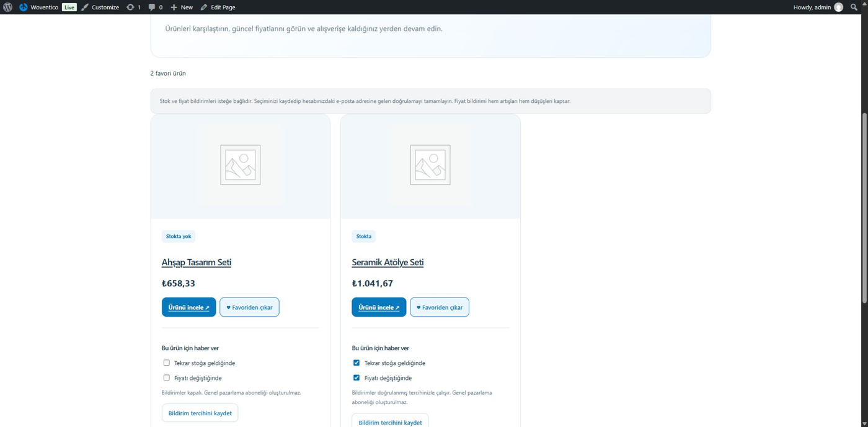Click the updates count number 1
Image resolution: width=868 pixels, height=427 pixels.
pos(139,7)
